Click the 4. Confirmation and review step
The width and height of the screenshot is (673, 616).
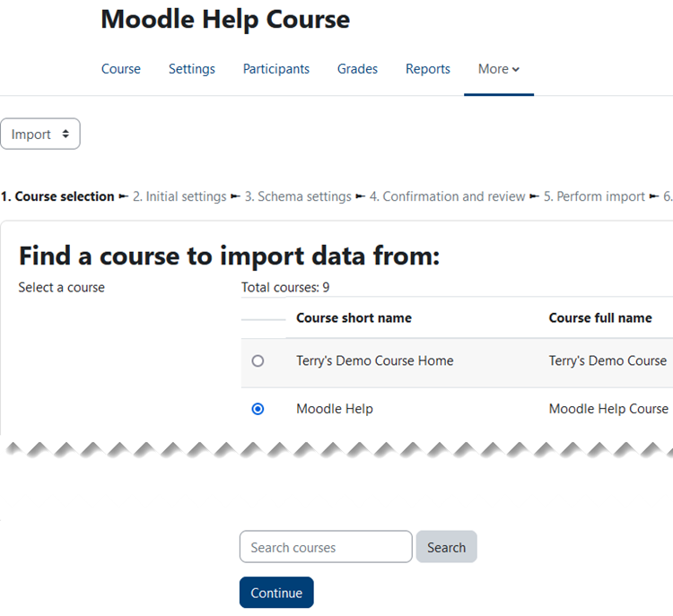[447, 196]
